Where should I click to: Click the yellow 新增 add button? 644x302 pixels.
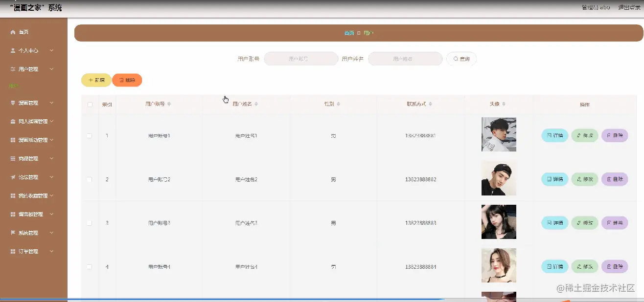pyautogui.click(x=96, y=80)
